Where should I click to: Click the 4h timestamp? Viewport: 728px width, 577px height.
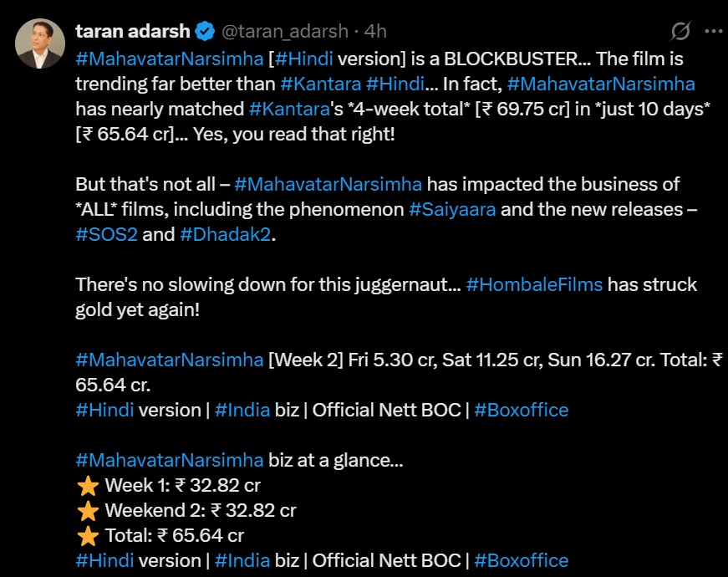pyautogui.click(x=376, y=32)
